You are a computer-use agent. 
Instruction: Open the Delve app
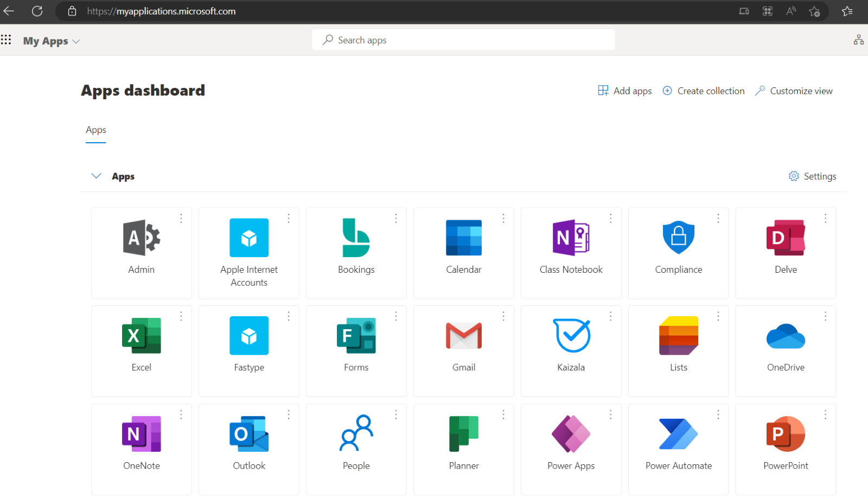[786, 238]
